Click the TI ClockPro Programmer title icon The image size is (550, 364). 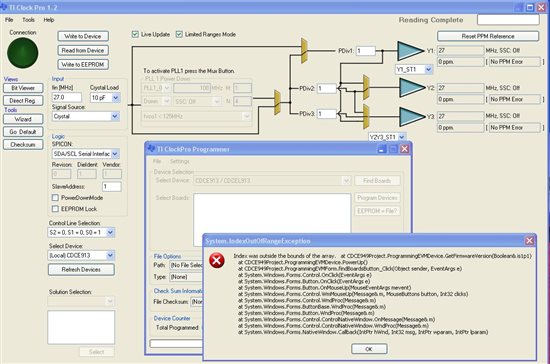(x=151, y=148)
